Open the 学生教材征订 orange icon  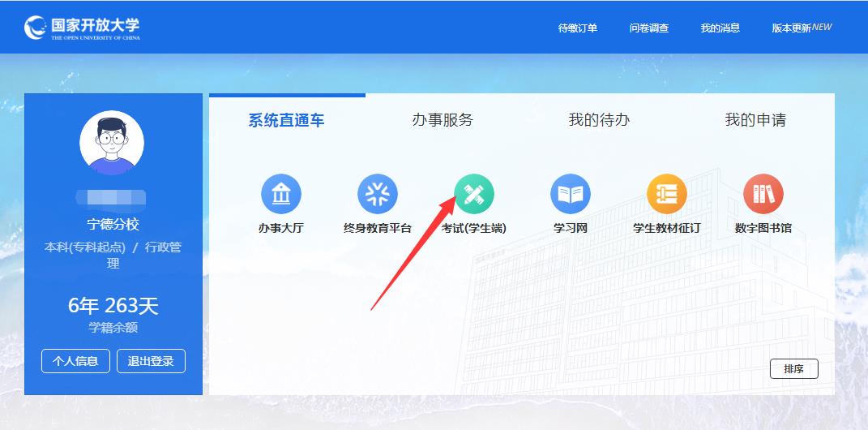tap(667, 194)
